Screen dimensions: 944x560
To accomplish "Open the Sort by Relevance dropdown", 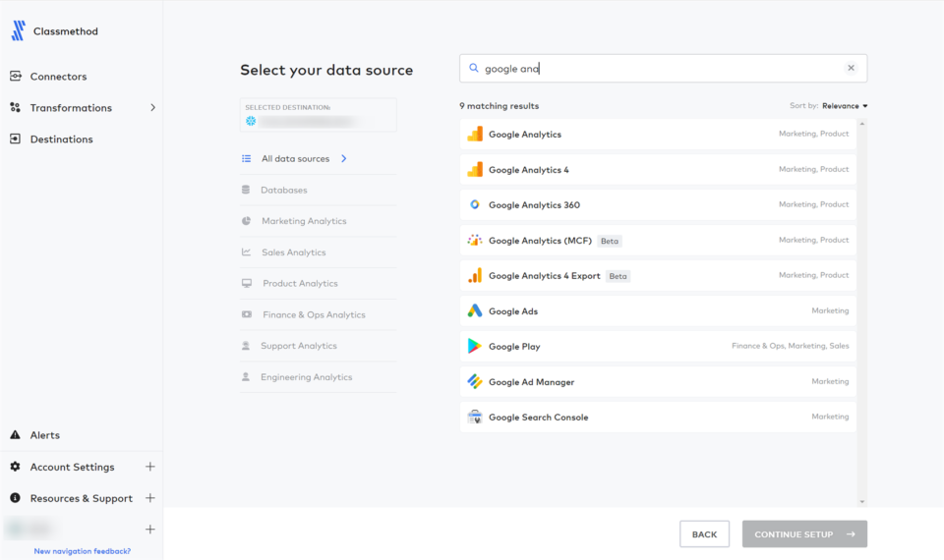I will click(x=844, y=106).
